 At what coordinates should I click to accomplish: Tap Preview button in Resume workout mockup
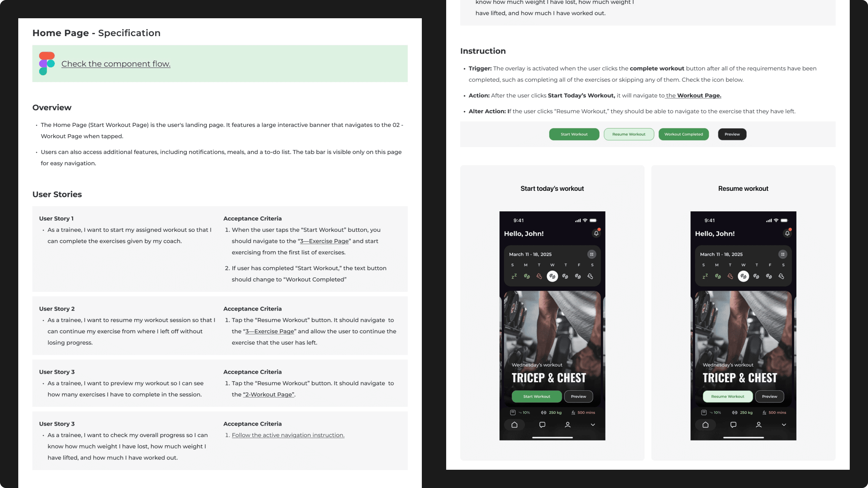(x=769, y=396)
